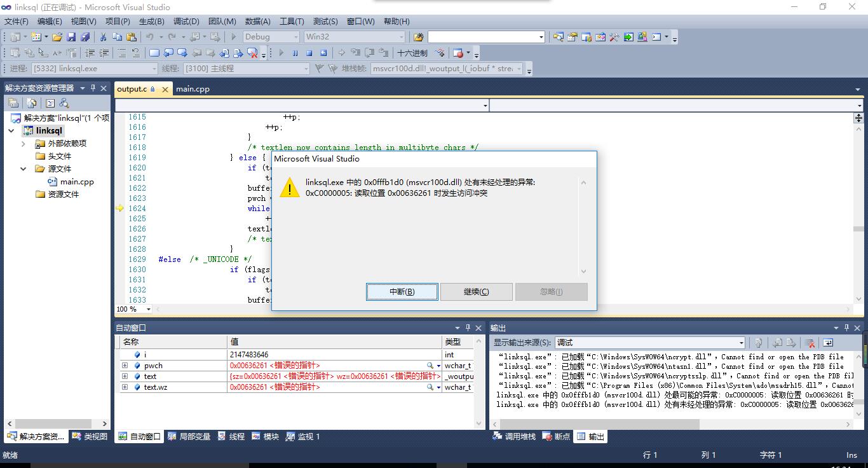Open the Toolbox wrench icon

(x=614, y=37)
